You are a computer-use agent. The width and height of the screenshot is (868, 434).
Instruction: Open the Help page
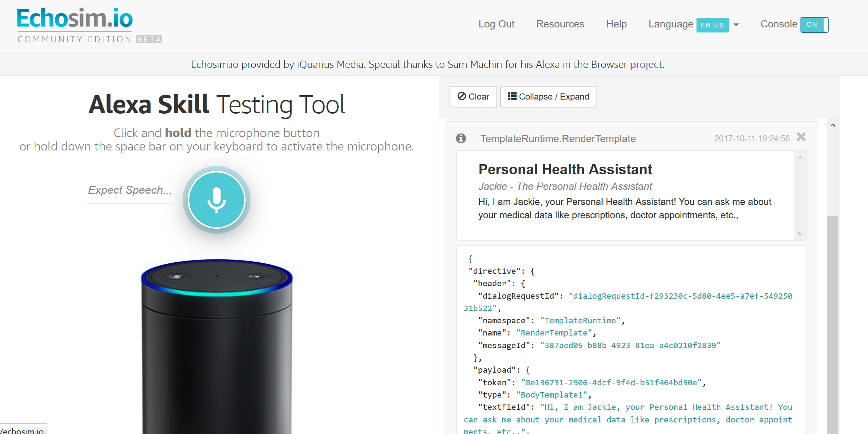coord(616,24)
